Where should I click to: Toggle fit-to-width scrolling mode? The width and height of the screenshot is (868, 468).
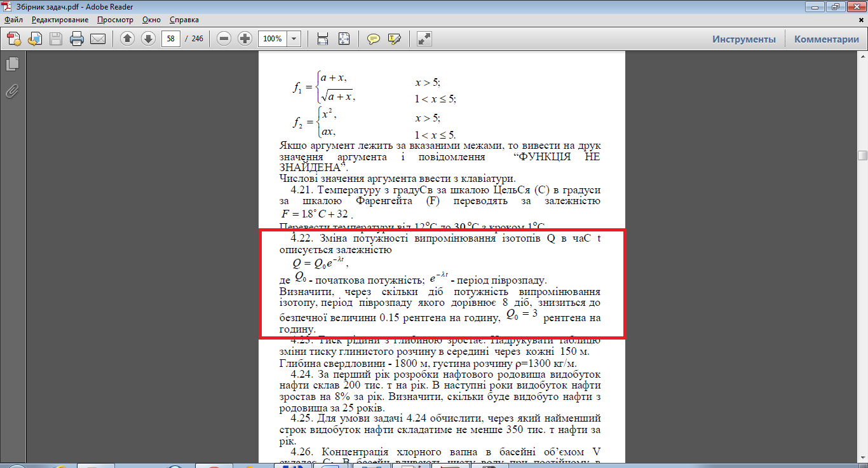pyautogui.click(x=323, y=39)
